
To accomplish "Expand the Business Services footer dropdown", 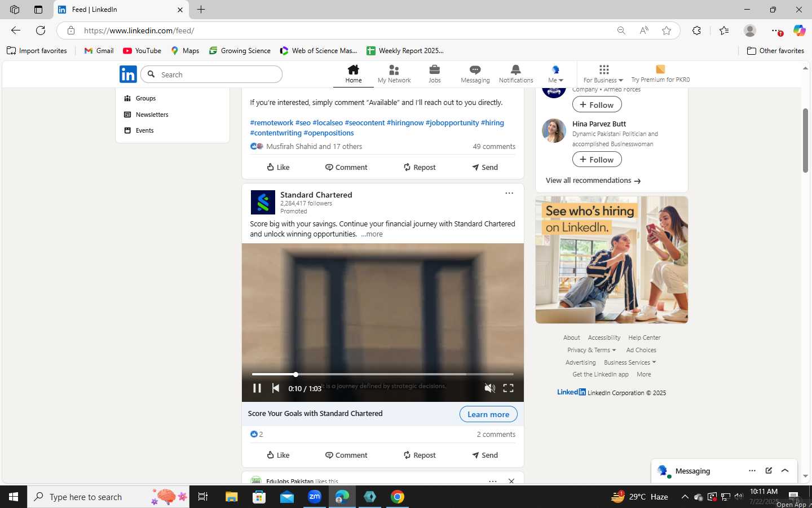I will (x=630, y=362).
